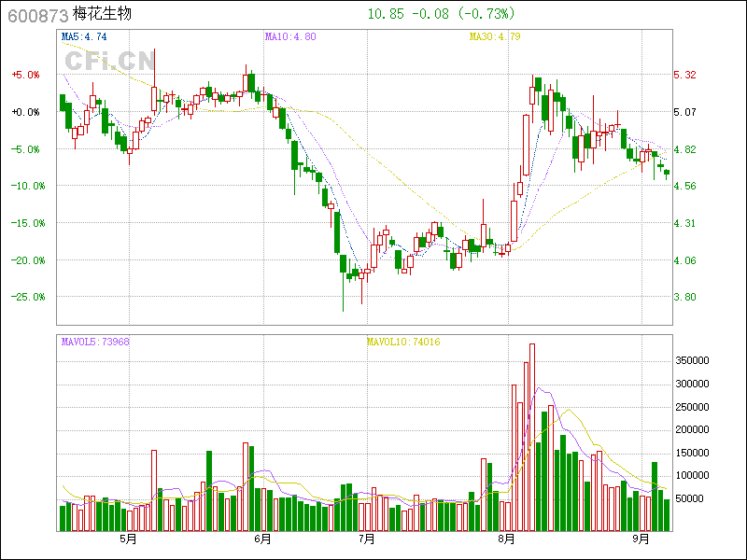Click the tallest red volume bar in August

pos(532,437)
